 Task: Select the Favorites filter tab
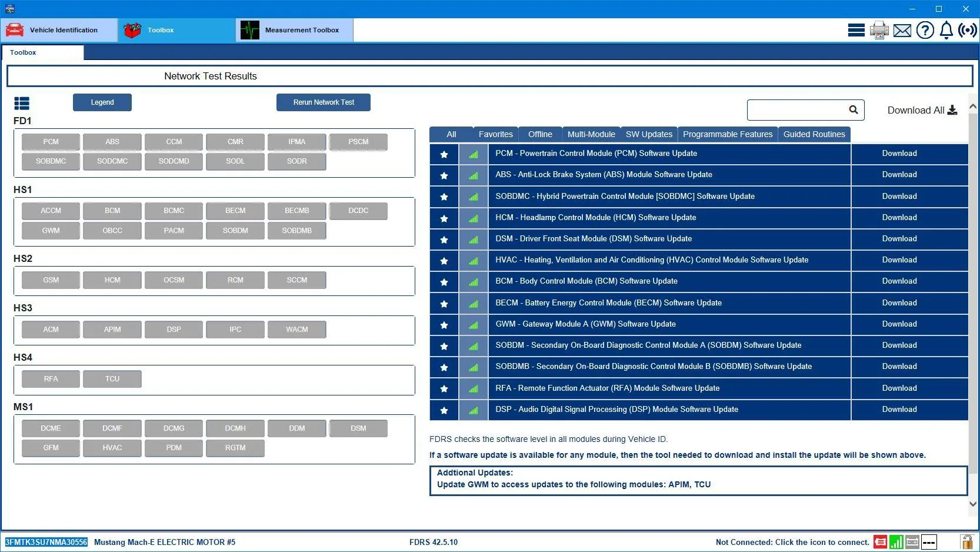tap(496, 134)
